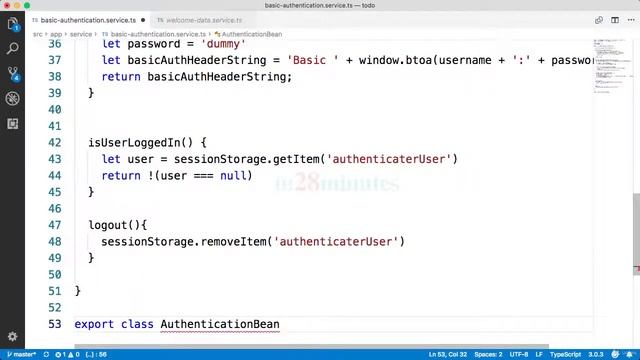The image size is (640, 360).
Task: Click 'authenticaterUser' string in removeItem call
Action: pos(336,242)
